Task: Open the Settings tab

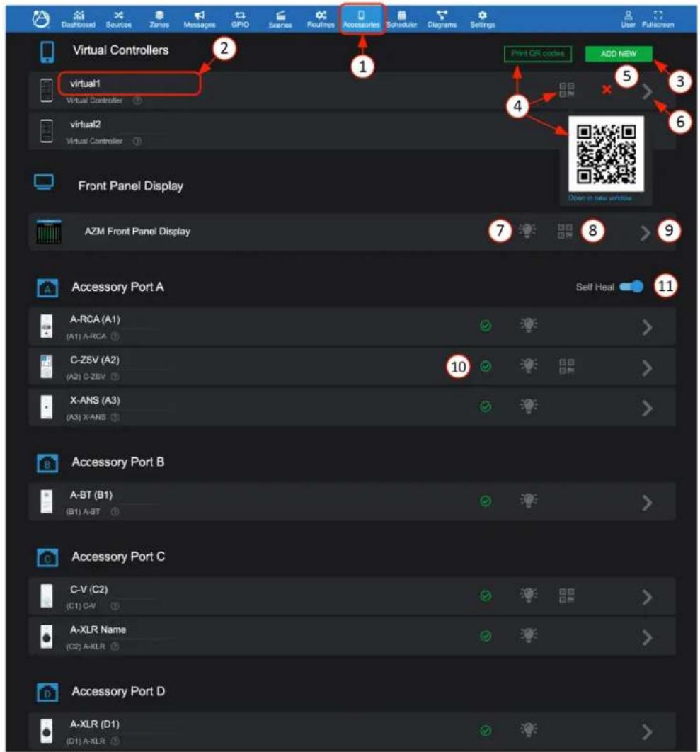Action: [482, 19]
